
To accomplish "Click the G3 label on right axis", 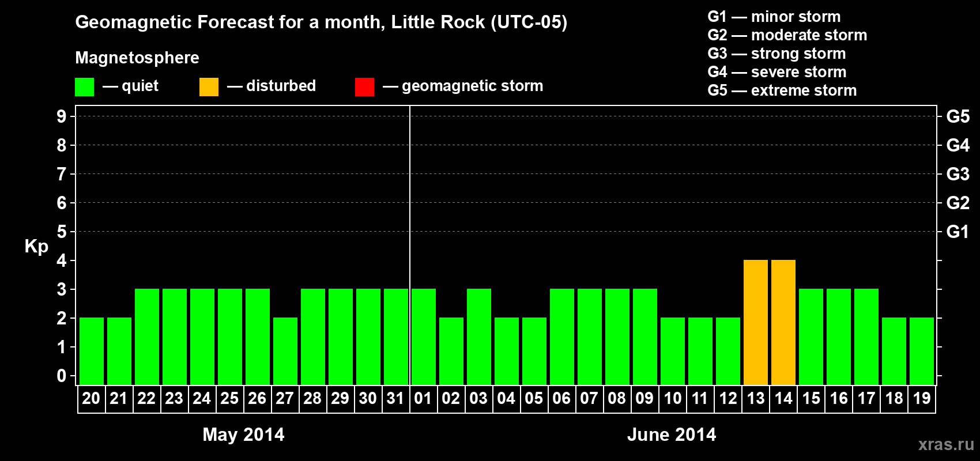I will 958,174.
